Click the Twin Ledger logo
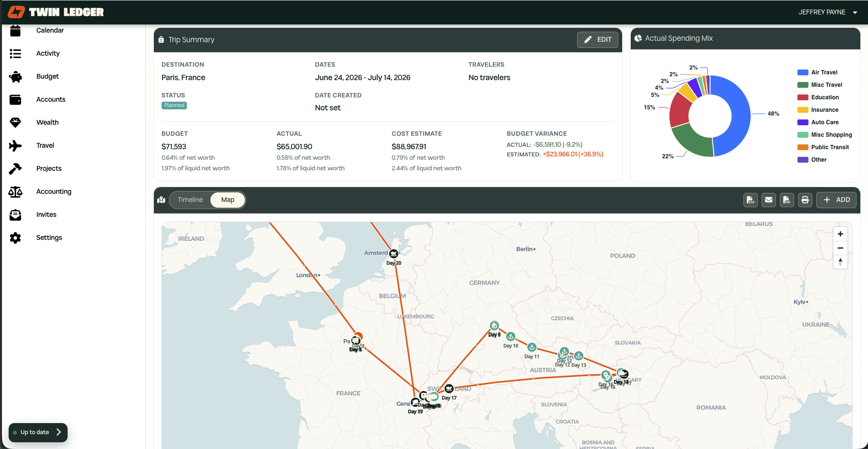This screenshot has height=449, width=868. point(56,12)
